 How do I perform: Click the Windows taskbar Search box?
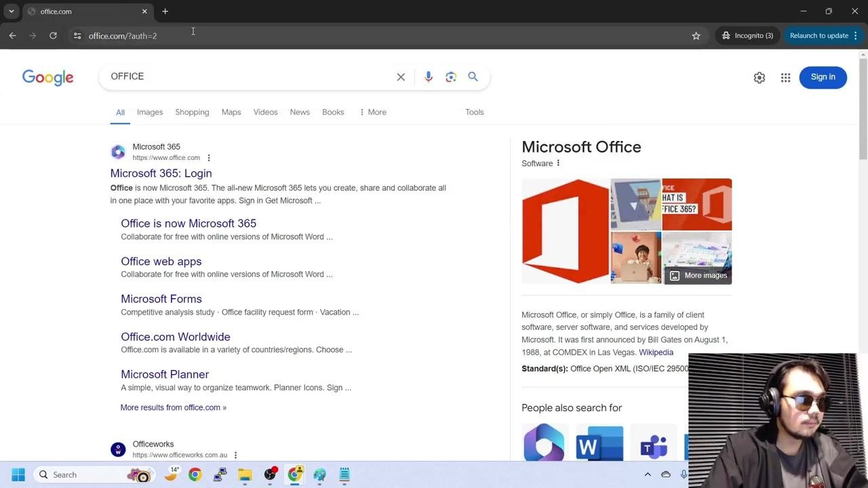point(94,475)
